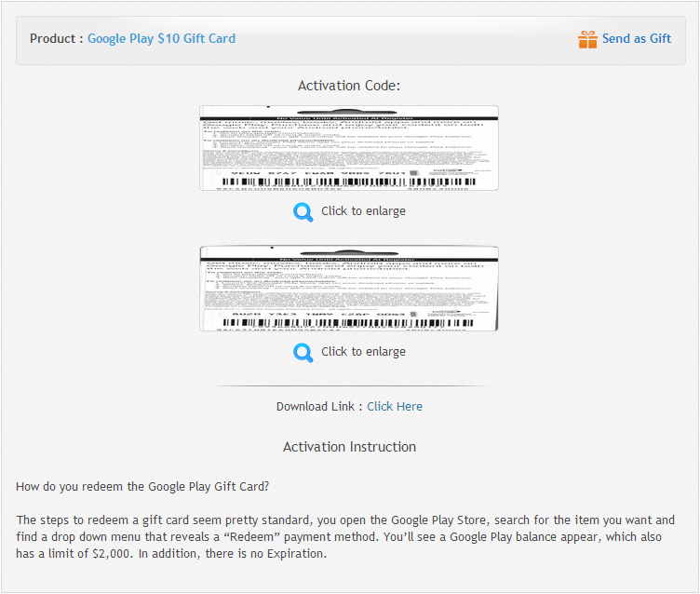700x594 pixels.
Task: Click 'Click to enlarge' below the second card
Action: coord(363,352)
